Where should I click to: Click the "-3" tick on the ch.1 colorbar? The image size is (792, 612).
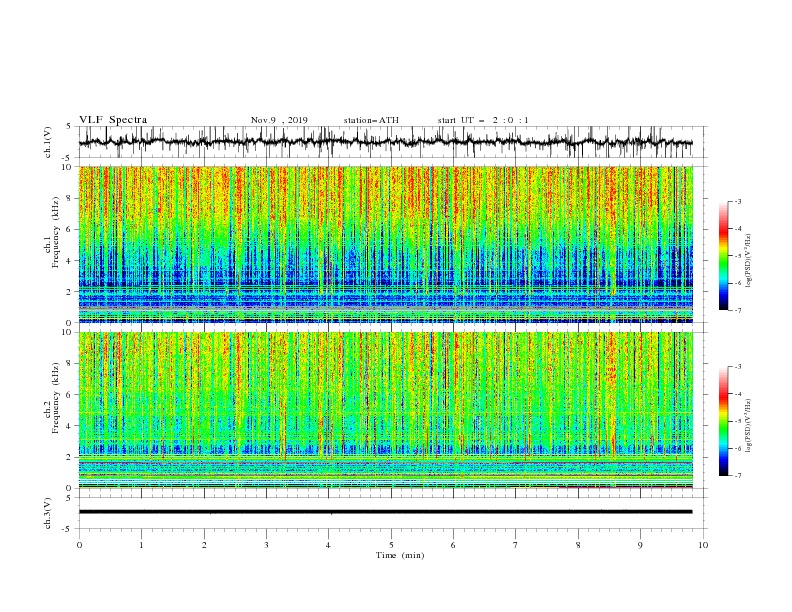pos(737,201)
